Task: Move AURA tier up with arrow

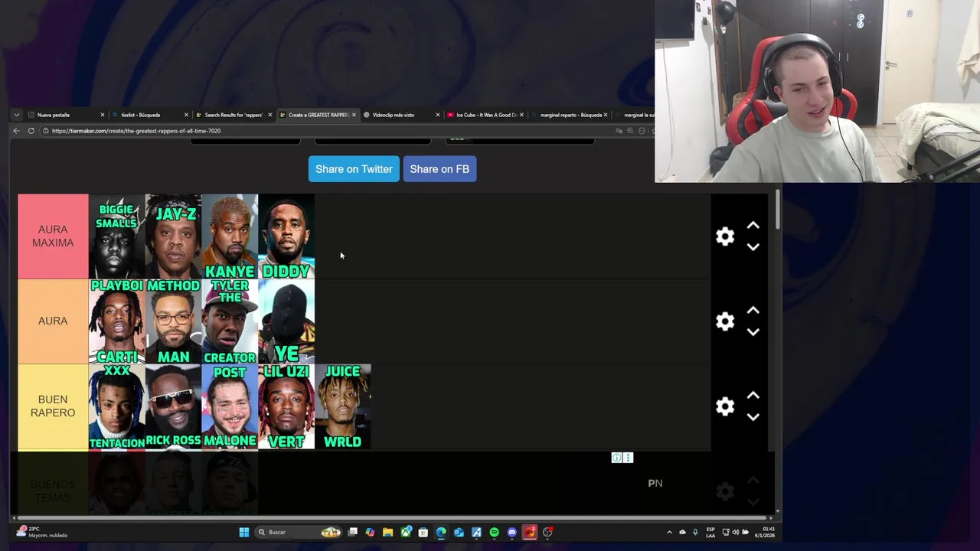Action: (753, 311)
